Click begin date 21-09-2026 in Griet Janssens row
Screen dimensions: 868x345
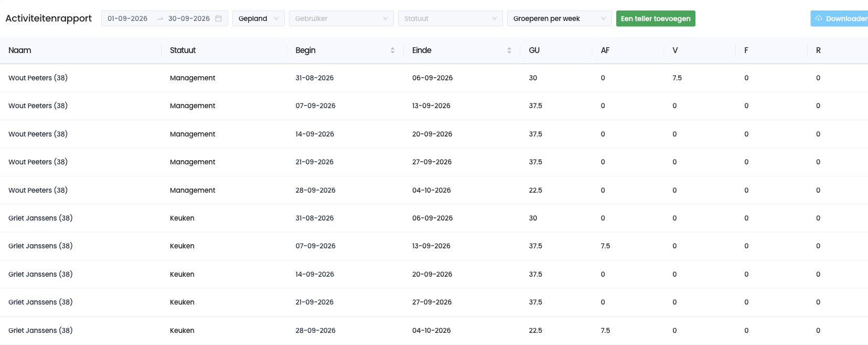[x=315, y=302]
